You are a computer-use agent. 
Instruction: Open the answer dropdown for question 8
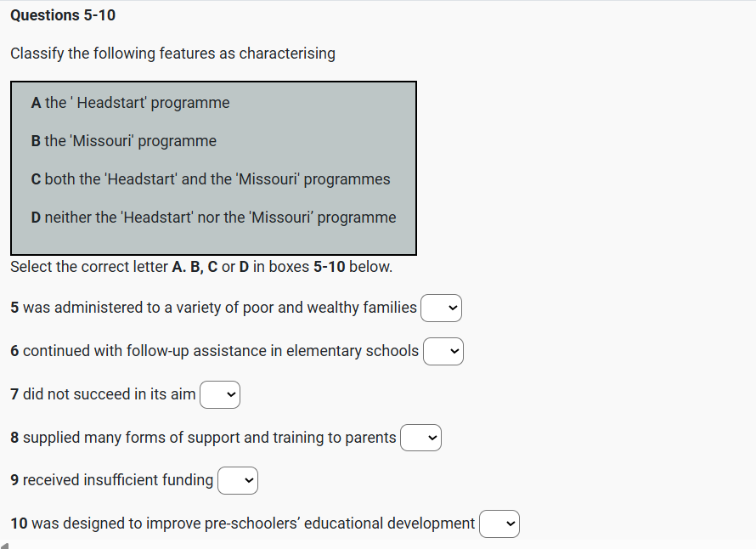[x=421, y=438]
